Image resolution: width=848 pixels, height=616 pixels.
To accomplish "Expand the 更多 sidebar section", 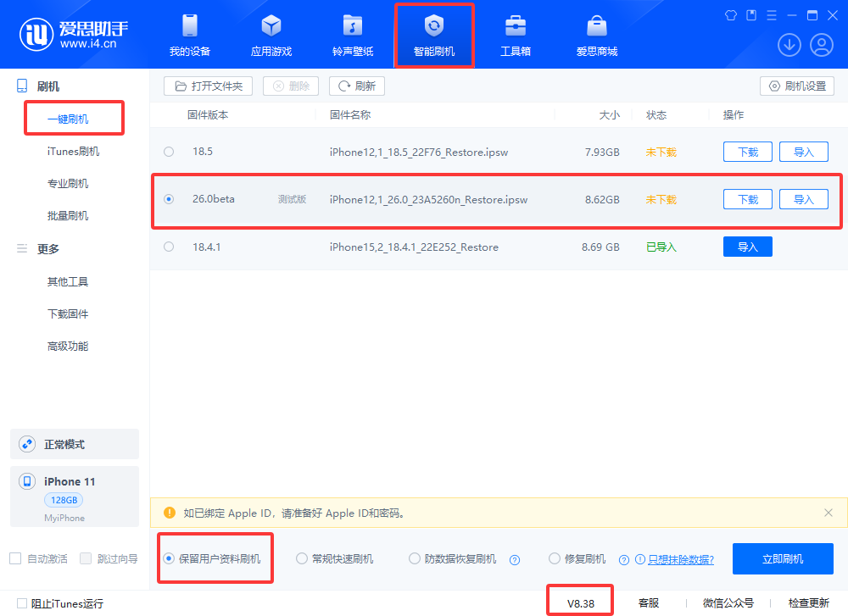I will (x=47, y=248).
